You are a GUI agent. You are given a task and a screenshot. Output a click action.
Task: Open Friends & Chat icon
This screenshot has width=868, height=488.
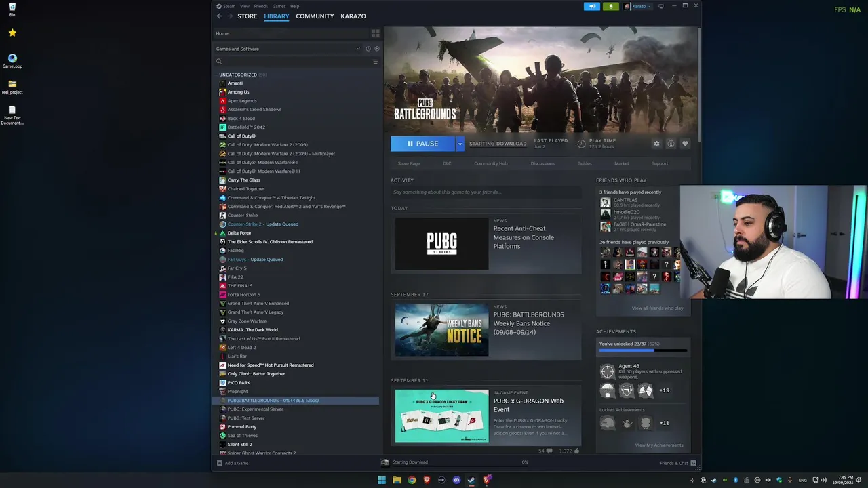pyautogui.click(x=692, y=463)
